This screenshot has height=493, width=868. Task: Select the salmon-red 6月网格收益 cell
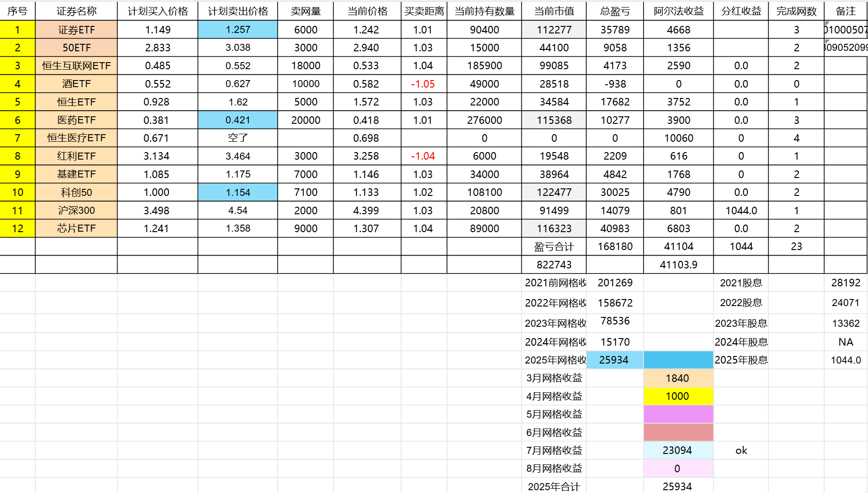[677, 432]
